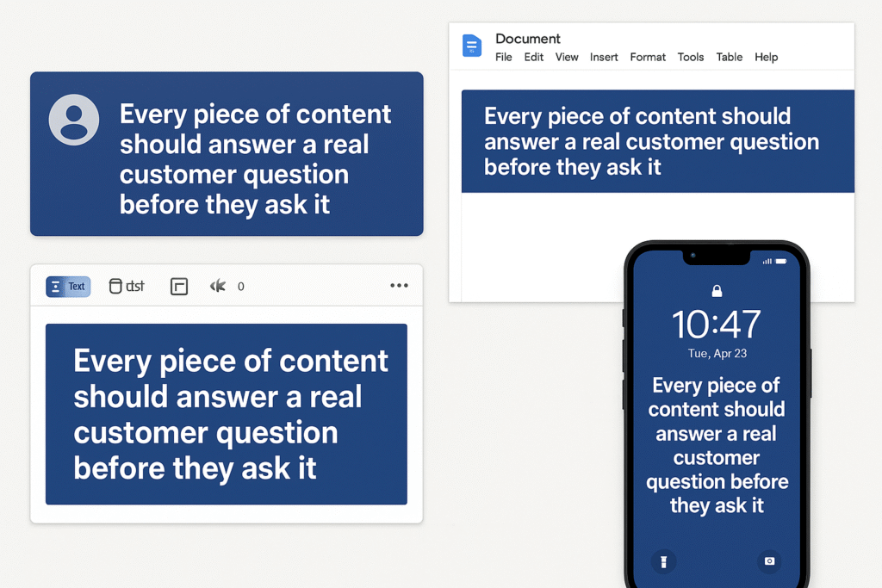Tap the camera button on phone
The height and width of the screenshot is (588, 882).
pyautogui.click(x=769, y=561)
